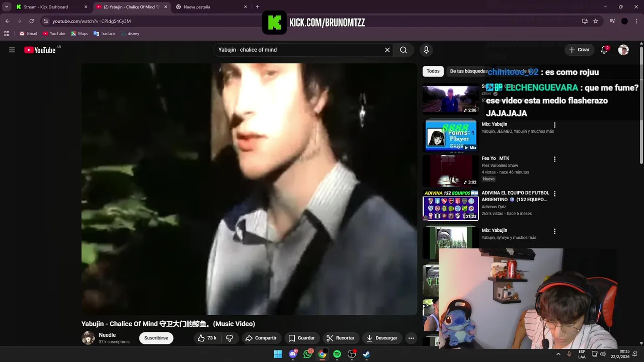
Task: Like the video with 73 k thumbs up
Action: (x=207, y=338)
